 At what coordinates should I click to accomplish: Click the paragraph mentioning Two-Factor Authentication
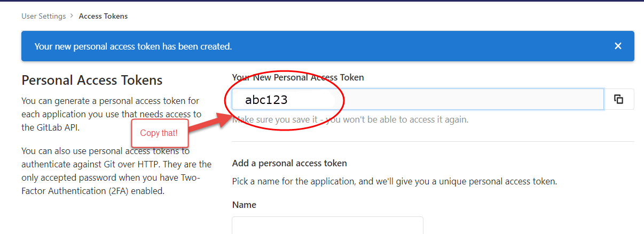[116, 171]
